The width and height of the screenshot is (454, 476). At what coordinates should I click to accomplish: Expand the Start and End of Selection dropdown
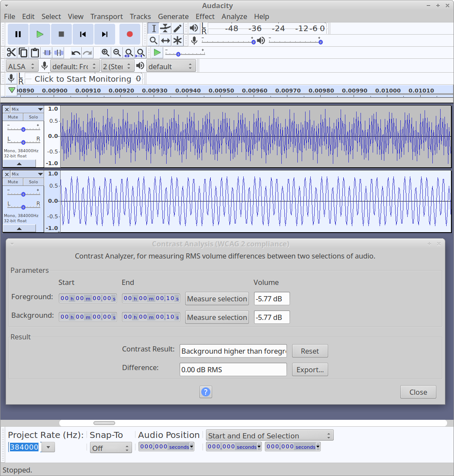(x=270, y=435)
